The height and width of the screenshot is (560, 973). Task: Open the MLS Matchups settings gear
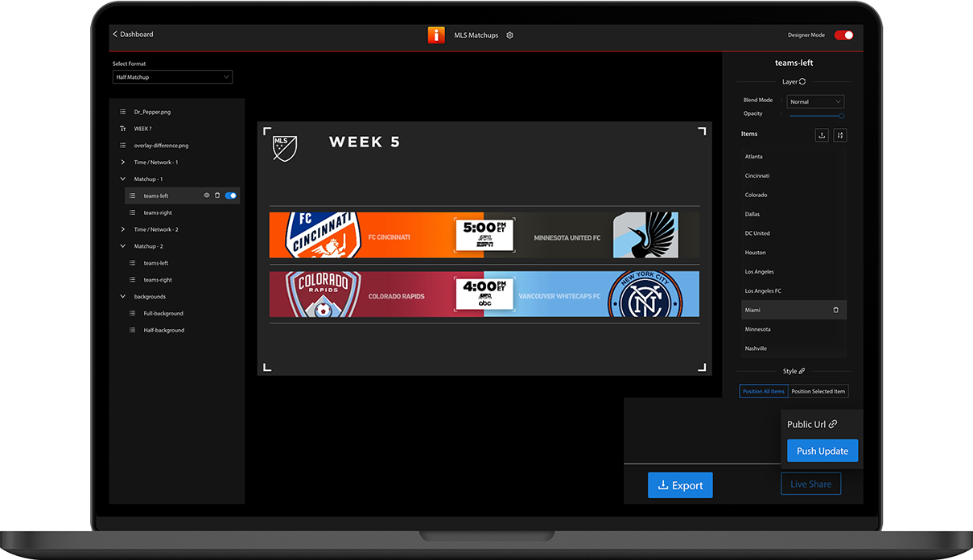tap(510, 35)
